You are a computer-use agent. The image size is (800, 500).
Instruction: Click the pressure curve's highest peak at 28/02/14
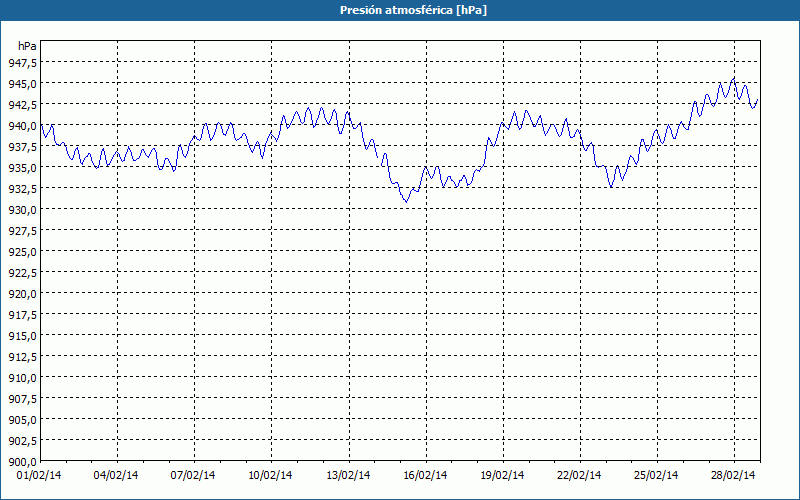pyautogui.click(x=734, y=78)
